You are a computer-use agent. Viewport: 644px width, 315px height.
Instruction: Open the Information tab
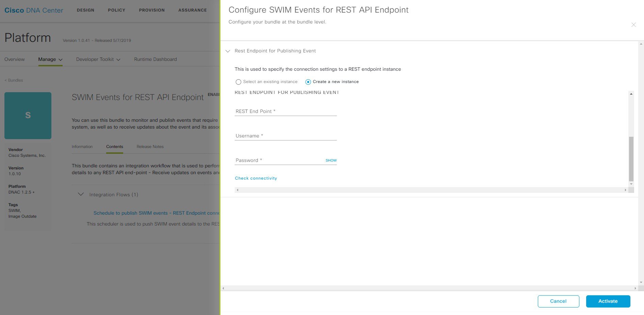pyautogui.click(x=82, y=147)
